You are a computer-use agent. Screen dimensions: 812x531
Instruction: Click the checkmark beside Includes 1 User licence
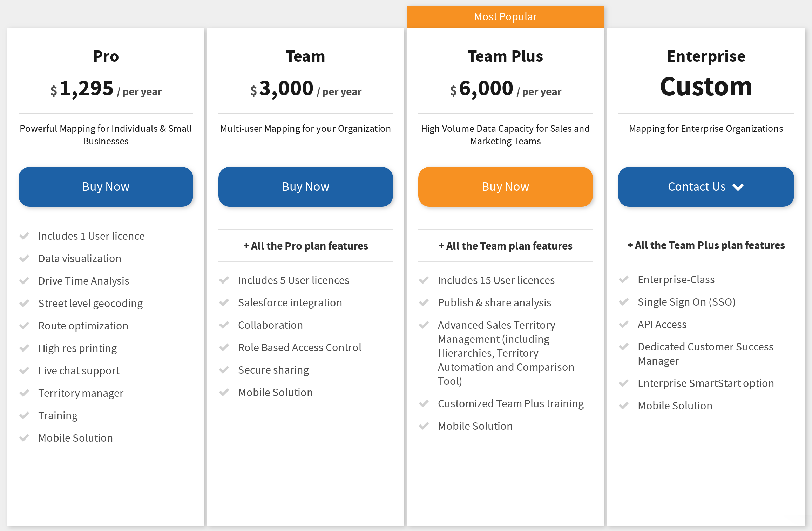[25, 236]
